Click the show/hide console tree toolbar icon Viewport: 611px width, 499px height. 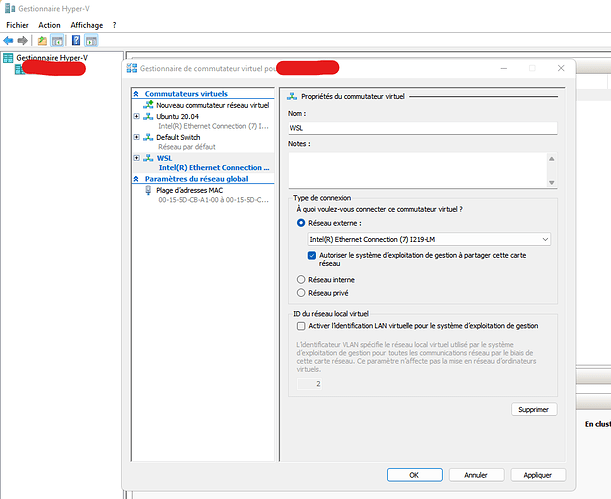coord(58,41)
